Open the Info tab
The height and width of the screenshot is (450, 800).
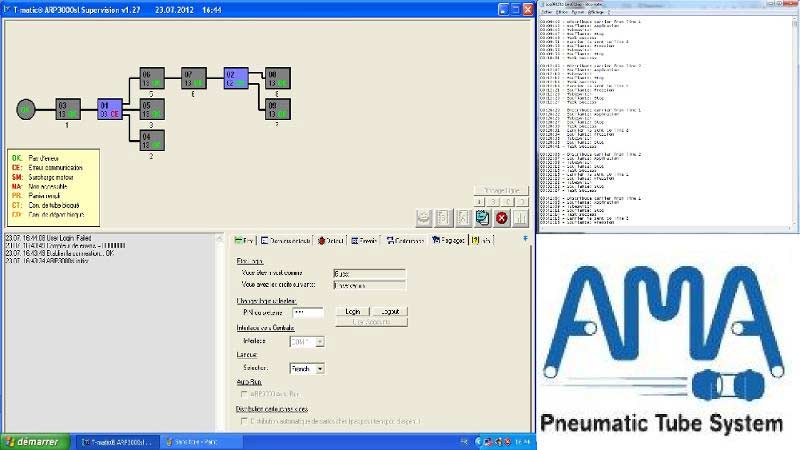(x=481, y=240)
